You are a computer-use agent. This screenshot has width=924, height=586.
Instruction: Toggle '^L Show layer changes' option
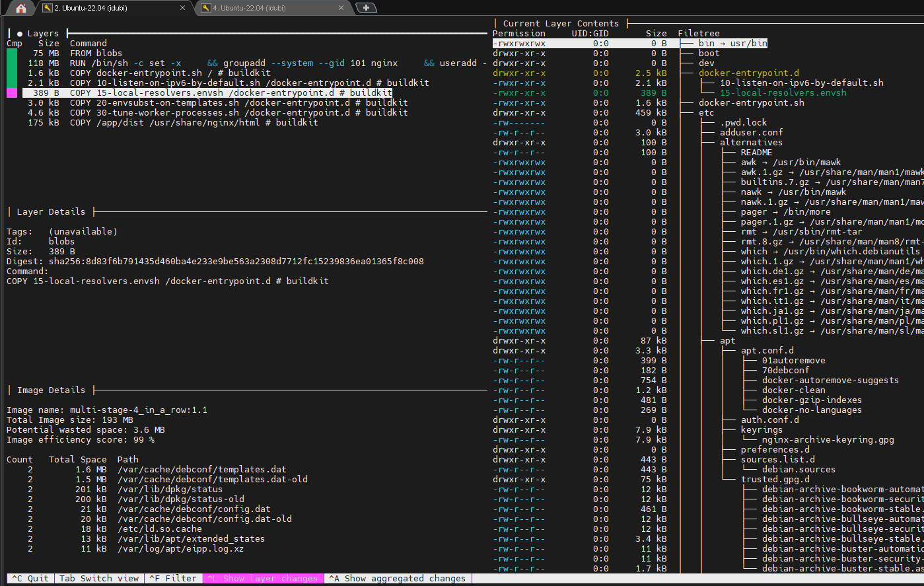coord(263,578)
